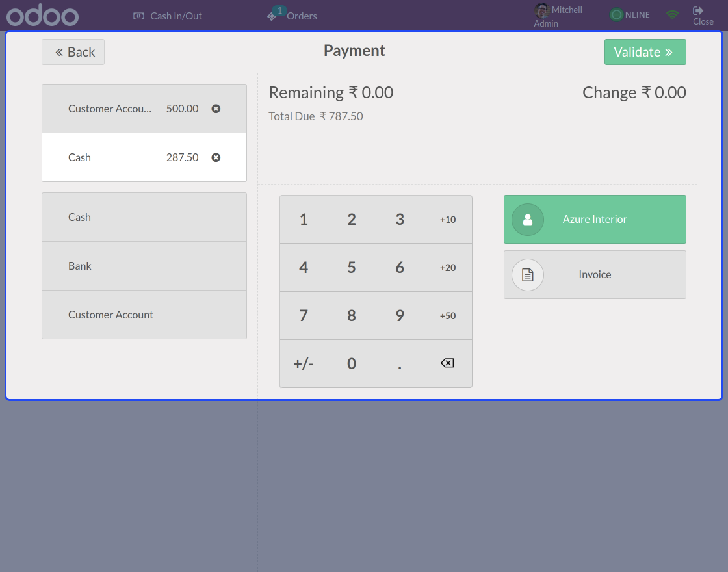
Task: Click the Odoo logo
Action: pos(42,15)
